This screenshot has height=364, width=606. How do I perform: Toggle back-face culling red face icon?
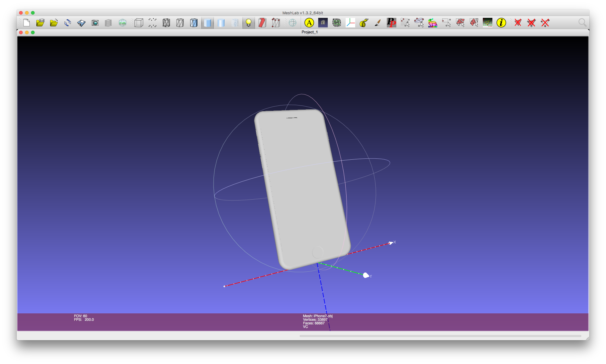[262, 23]
